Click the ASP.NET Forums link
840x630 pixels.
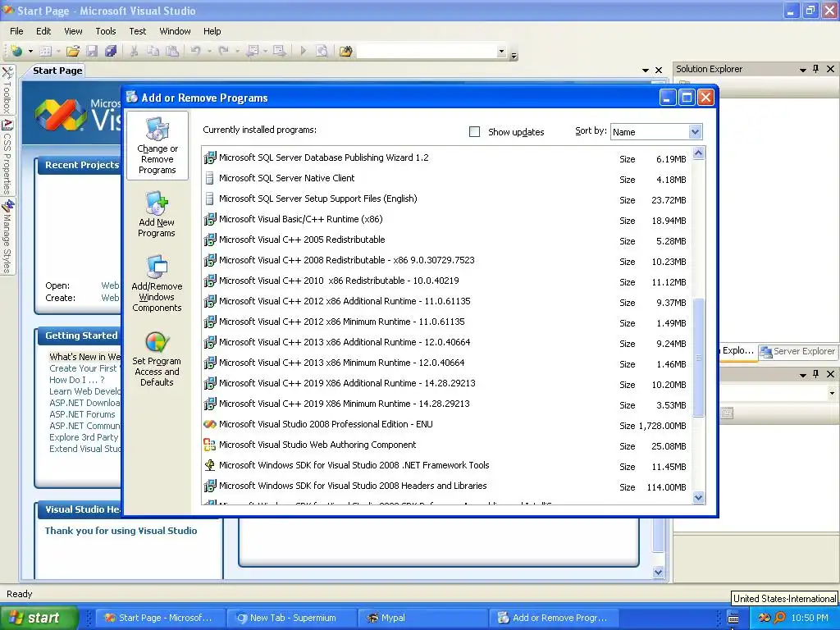[82, 414]
